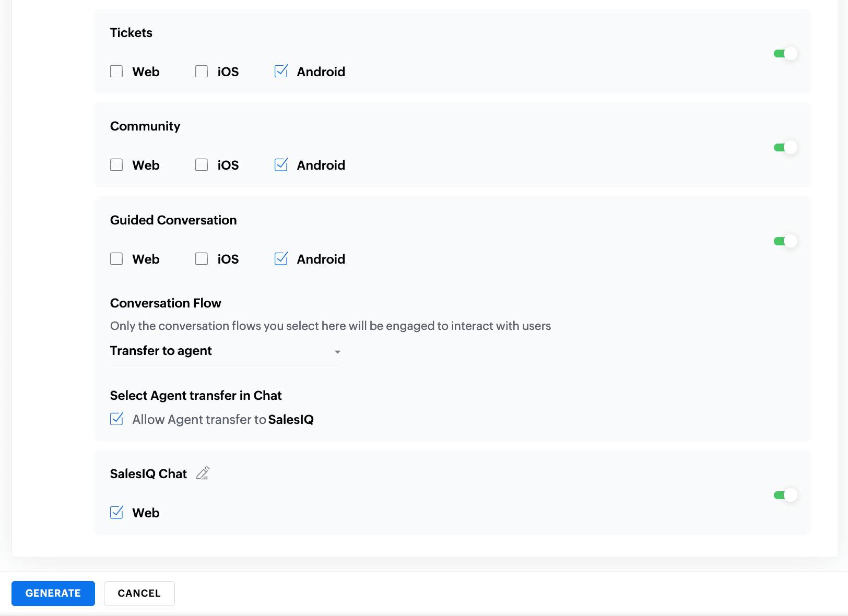The height and width of the screenshot is (616, 848).
Task: Uncheck Android under Community
Action: (281, 165)
